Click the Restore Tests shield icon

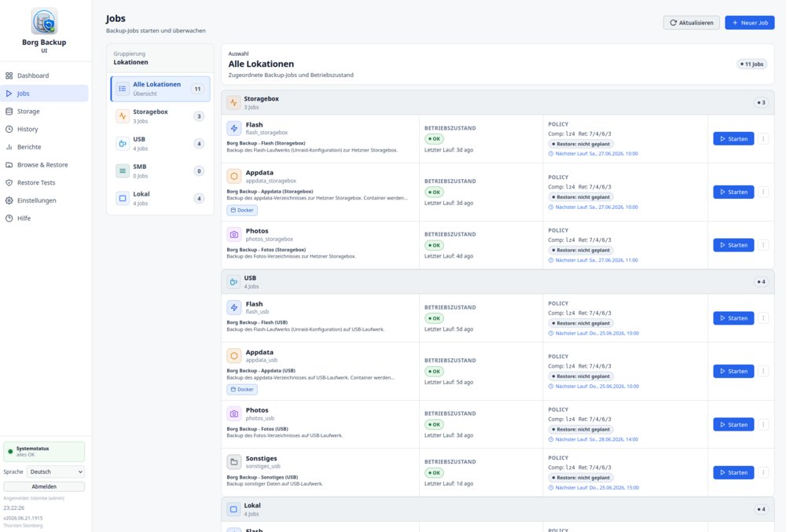coord(9,183)
